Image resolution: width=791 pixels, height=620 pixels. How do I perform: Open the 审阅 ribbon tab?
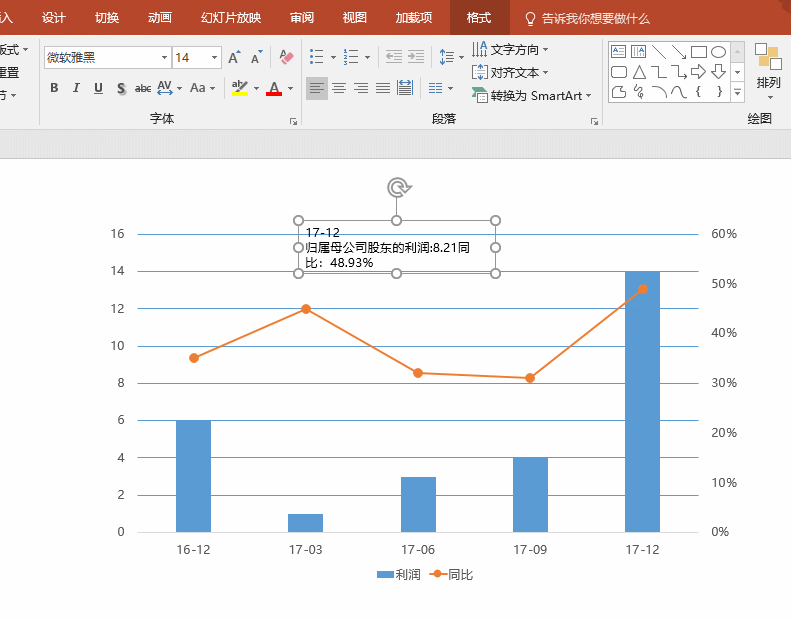301,18
